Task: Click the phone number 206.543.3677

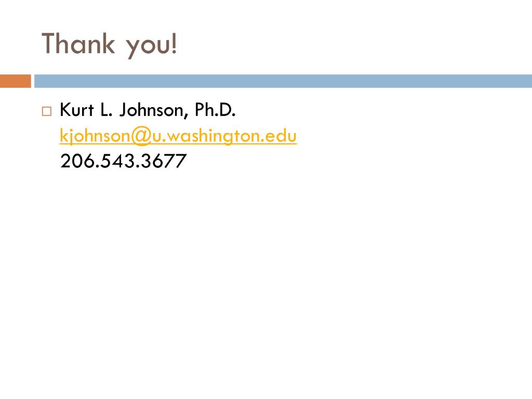Action: click(x=123, y=161)
